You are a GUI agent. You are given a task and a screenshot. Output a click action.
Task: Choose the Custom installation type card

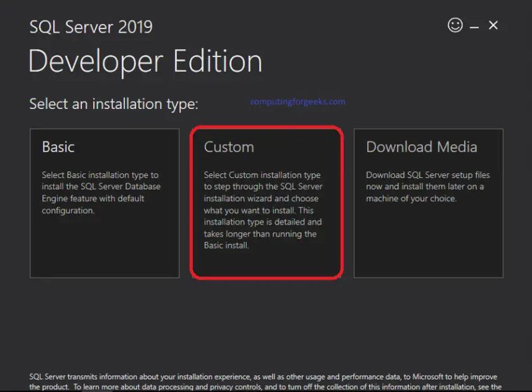click(267, 203)
